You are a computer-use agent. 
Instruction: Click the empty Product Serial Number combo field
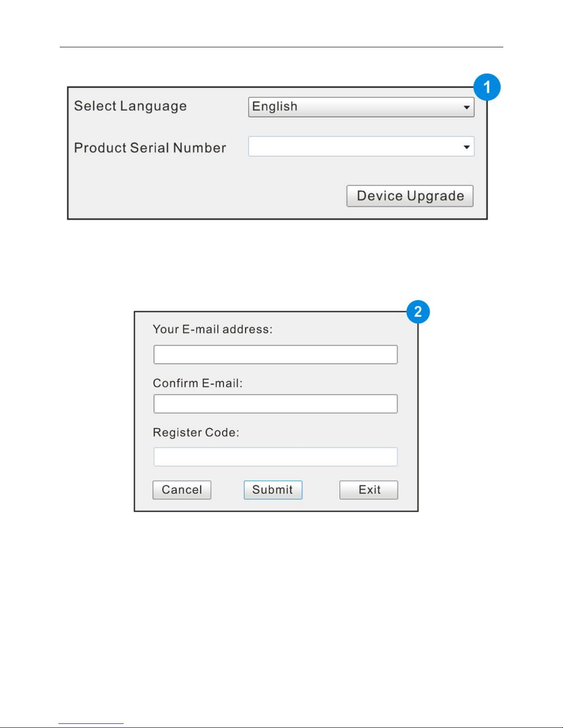tap(361, 147)
